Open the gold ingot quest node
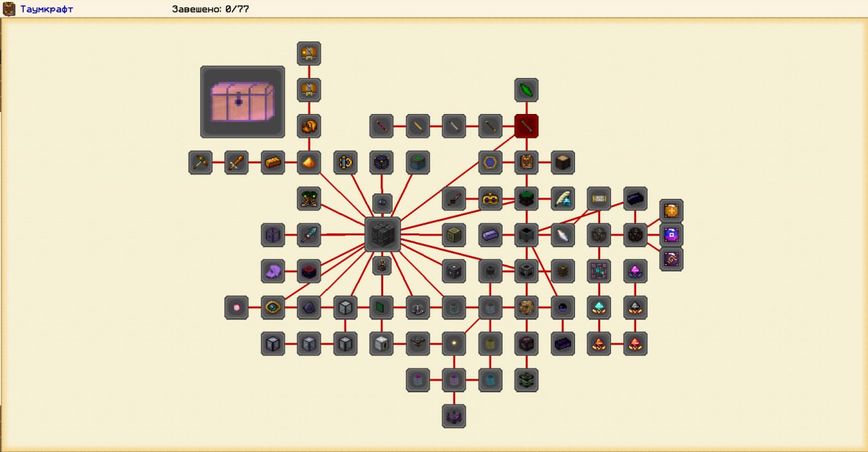The image size is (868, 452). pos(273,163)
